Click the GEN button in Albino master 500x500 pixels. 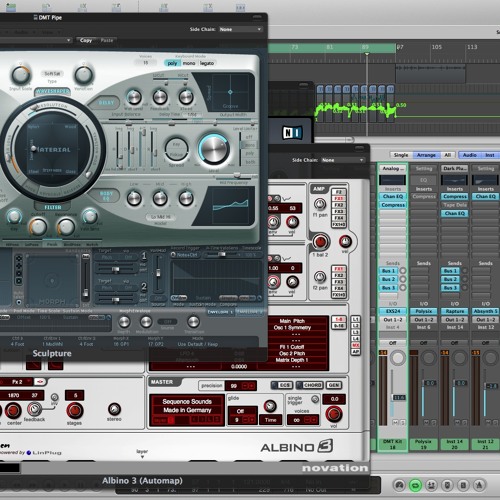(x=334, y=385)
